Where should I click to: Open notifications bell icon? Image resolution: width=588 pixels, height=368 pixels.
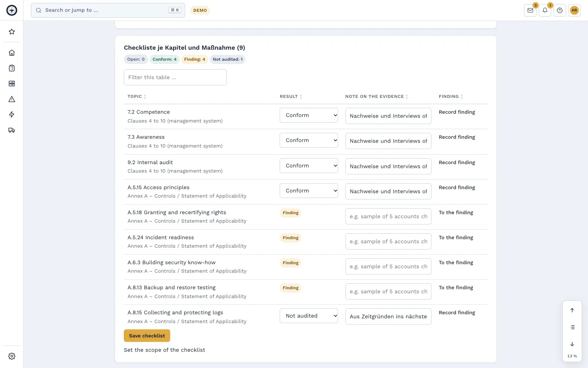[x=545, y=10]
